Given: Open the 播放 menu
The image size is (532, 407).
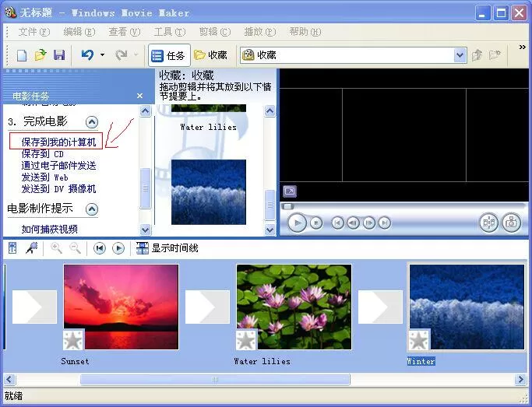Looking at the screenshot, I should [259, 32].
